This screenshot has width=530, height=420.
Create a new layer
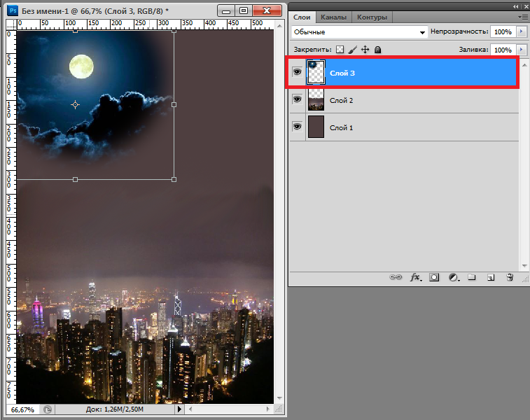coord(491,277)
